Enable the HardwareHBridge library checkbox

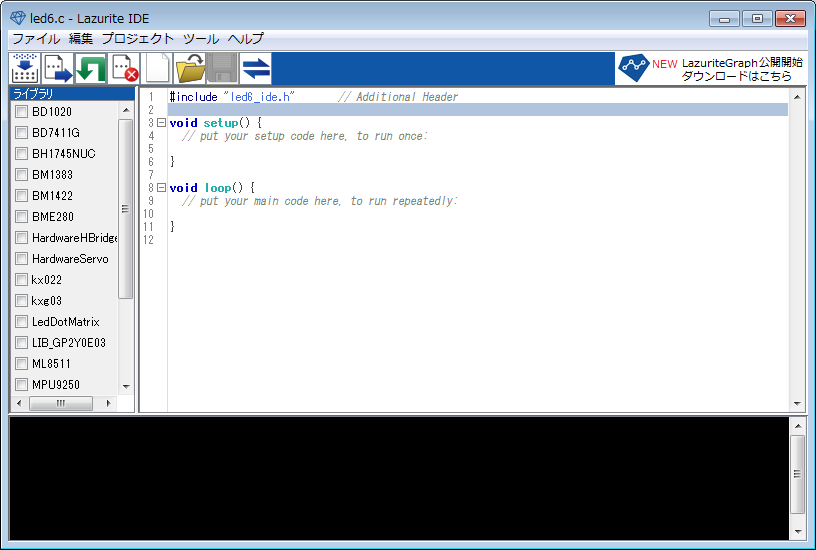pyautogui.click(x=21, y=238)
